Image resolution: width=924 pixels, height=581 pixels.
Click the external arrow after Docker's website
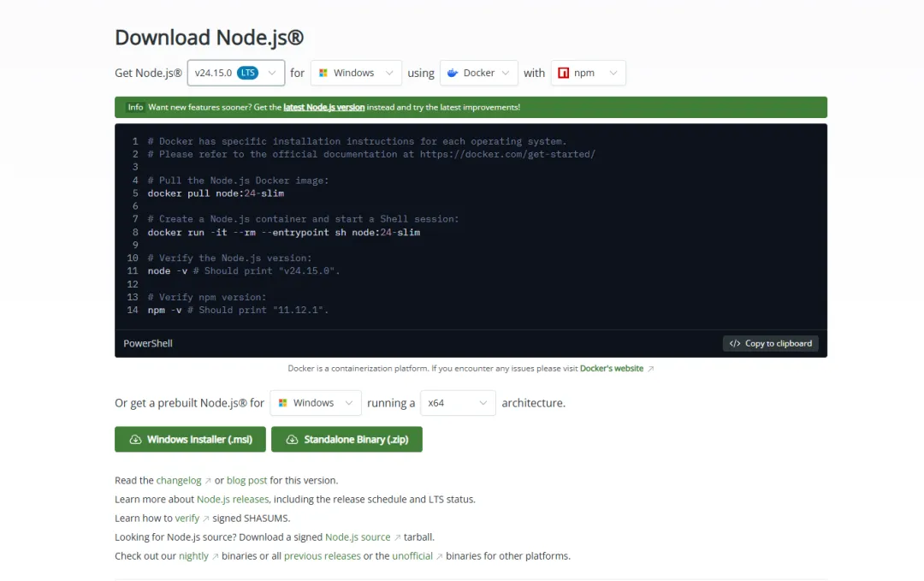coord(650,369)
